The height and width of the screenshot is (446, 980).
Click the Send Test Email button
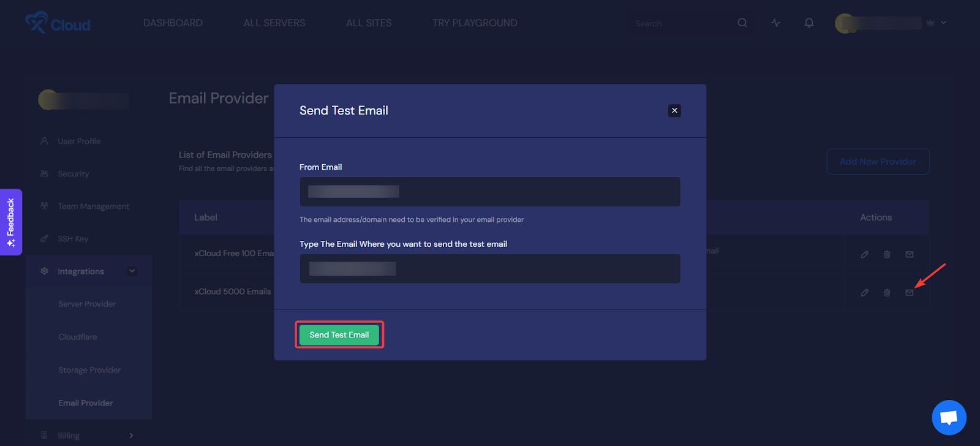pos(339,334)
